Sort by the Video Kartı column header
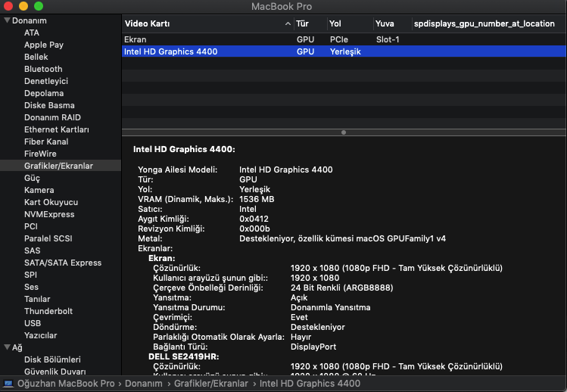Viewport: 567px width, 392px height. [x=148, y=24]
